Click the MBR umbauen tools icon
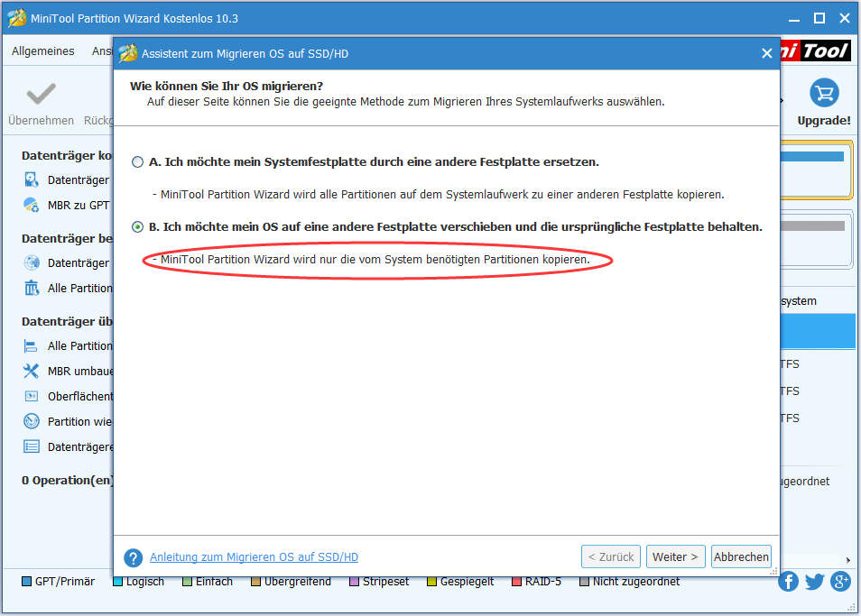 [x=32, y=372]
